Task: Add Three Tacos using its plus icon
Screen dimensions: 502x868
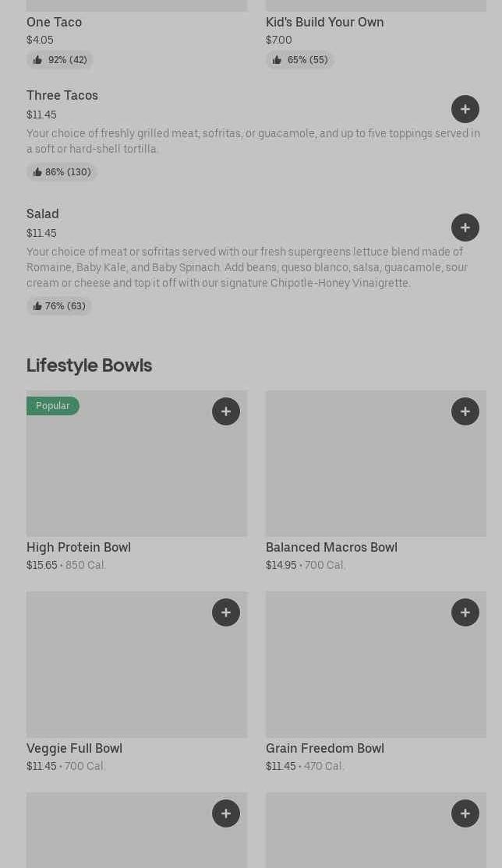Action: (465, 109)
